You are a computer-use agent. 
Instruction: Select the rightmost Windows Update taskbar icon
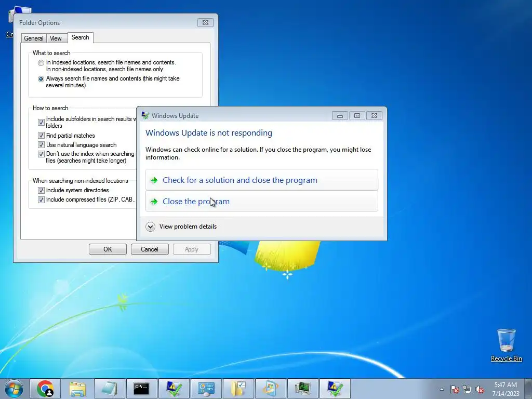pyautogui.click(x=335, y=389)
